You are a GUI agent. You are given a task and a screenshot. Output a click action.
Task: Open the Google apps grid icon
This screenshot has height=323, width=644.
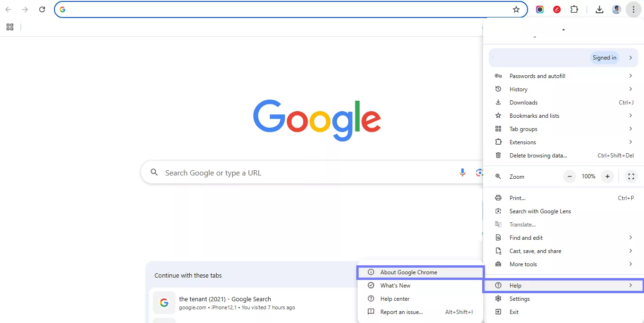click(x=9, y=27)
